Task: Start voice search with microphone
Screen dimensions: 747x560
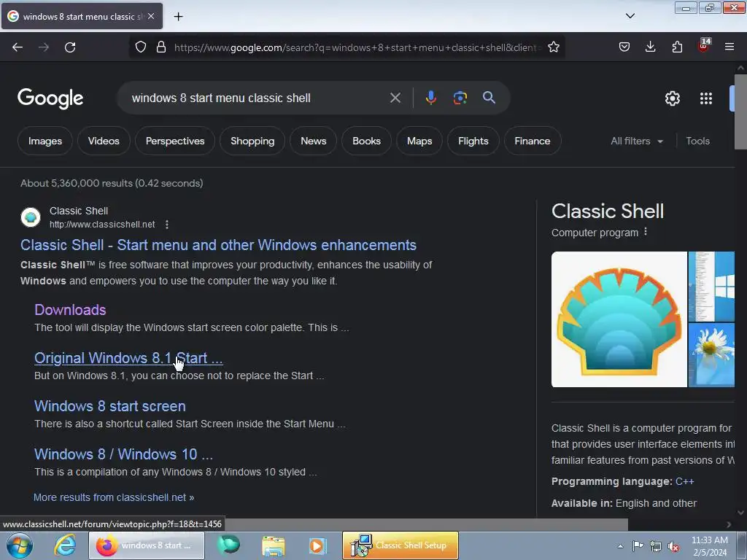Action: 430,98
